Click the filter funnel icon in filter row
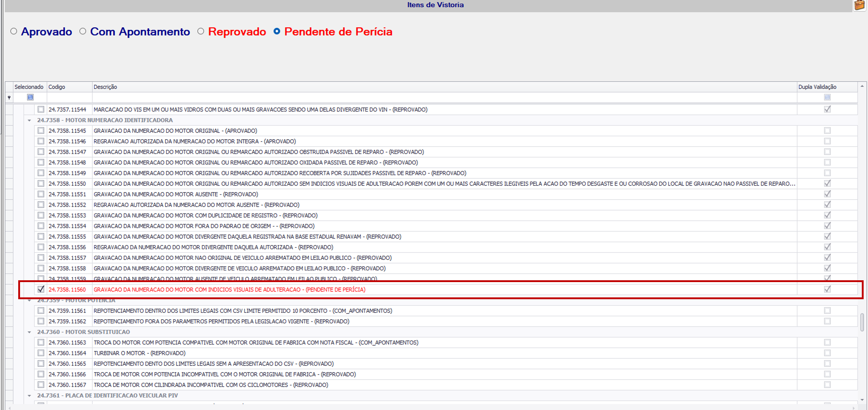Image resolution: width=868 pixels, height=410 pixels. [9, 97]
